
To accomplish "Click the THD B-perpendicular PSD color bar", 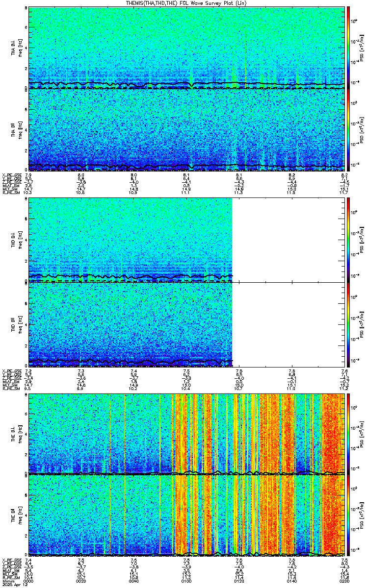I will (348, 240).
